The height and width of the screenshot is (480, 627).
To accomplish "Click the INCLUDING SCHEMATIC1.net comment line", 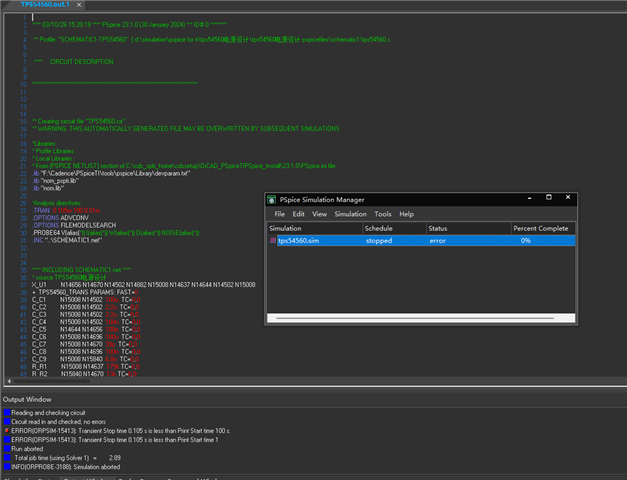I will coord(82,270).
